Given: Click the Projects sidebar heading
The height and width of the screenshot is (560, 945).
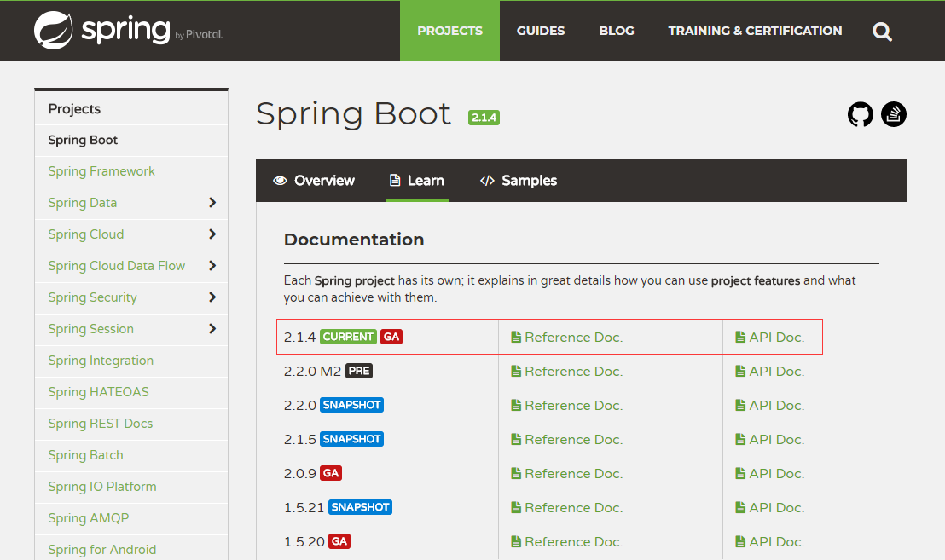Looking at the screenshot, I should [x=74, y=109].
